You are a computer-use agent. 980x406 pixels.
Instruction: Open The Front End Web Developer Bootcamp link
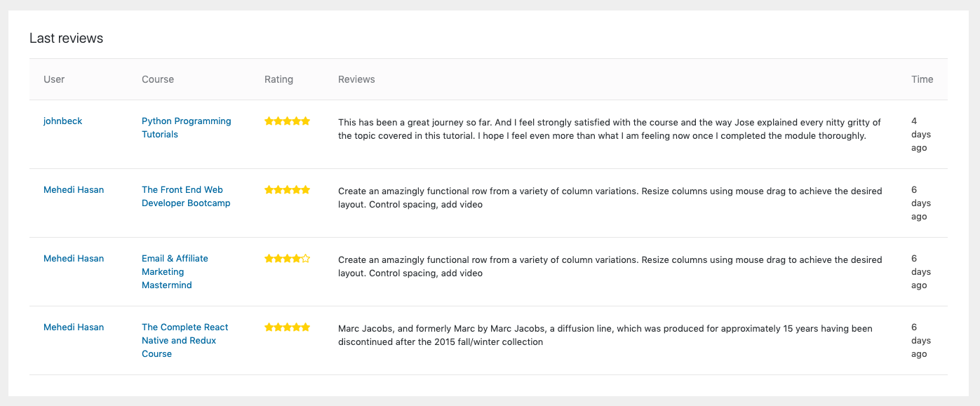click(x=186, y=196)
